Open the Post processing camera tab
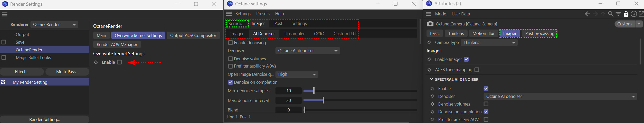644x123 pixels. (539, 34)
